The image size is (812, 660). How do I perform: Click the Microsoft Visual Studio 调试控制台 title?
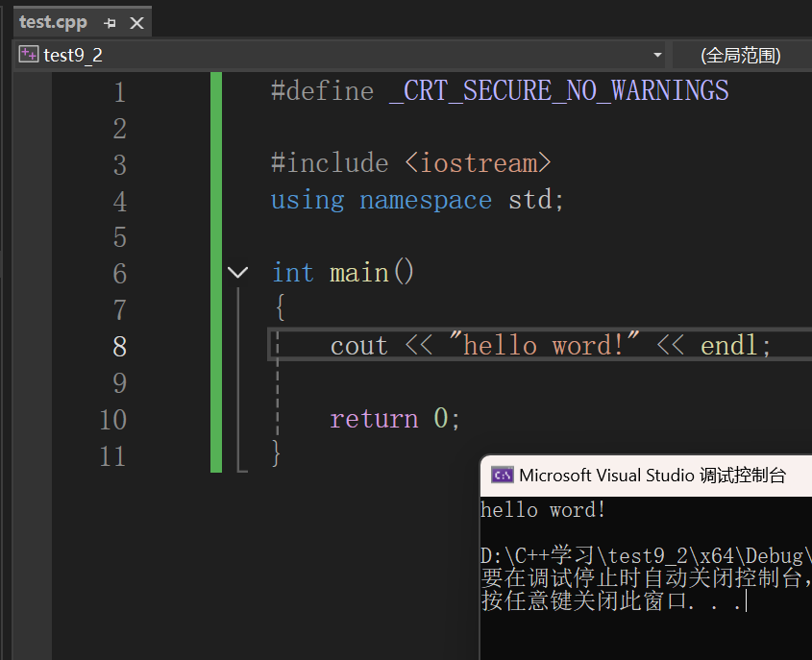(x=652, y=476)
